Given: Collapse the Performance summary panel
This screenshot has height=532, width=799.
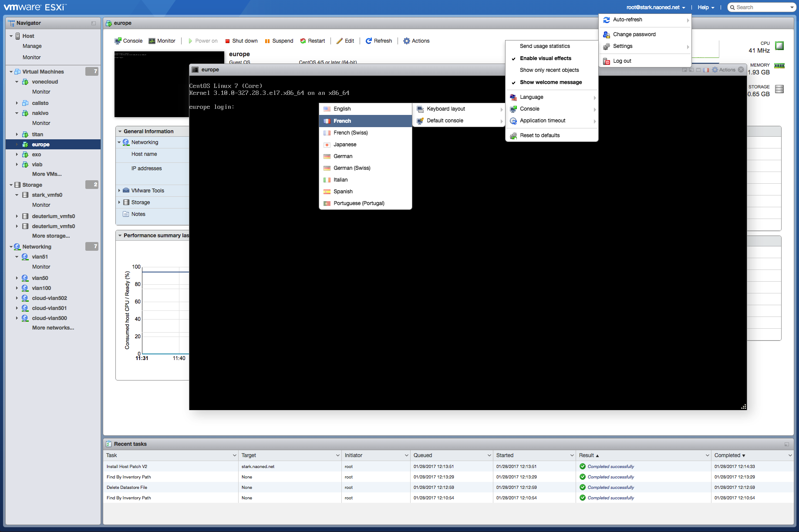Looking at the screenshot, I should [120, 236].
